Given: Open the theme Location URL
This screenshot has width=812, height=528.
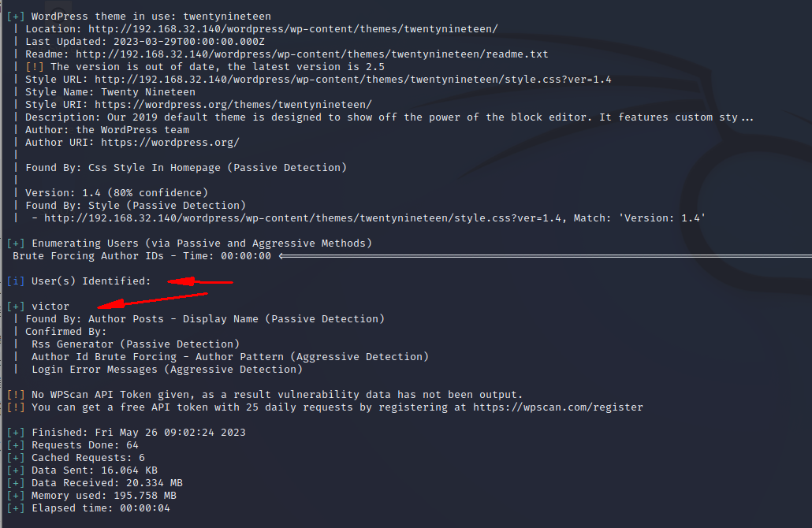Looking at the screenshot, I should coord(292,29).
